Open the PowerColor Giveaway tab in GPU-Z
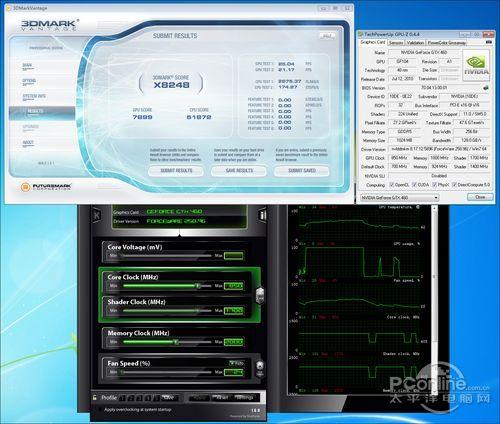The image size is (500, 424). pos(446,43)
